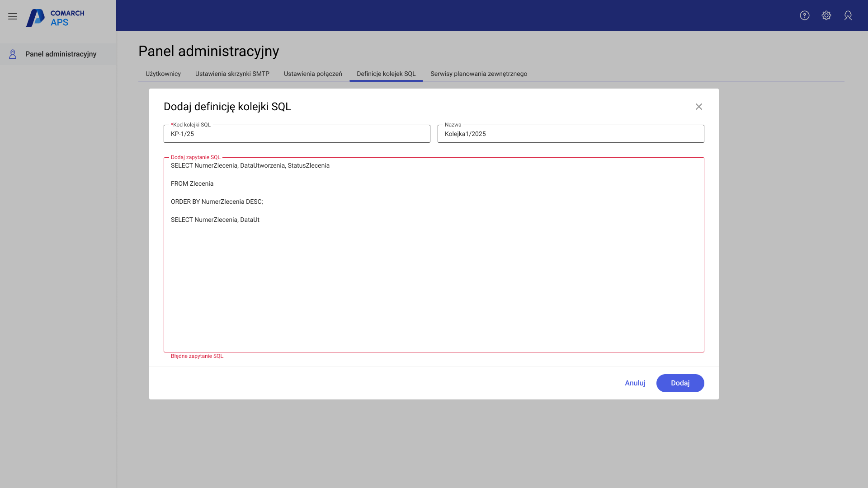The height and width of the screenshot is (488, 868).
Task: Open the user profile icon
Action: (848, 15)
